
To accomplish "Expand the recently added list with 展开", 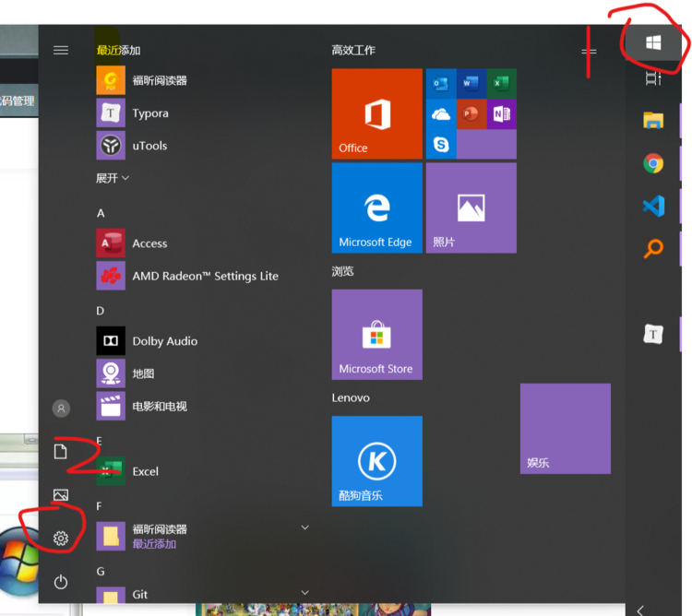I will [x=113, y=178].
